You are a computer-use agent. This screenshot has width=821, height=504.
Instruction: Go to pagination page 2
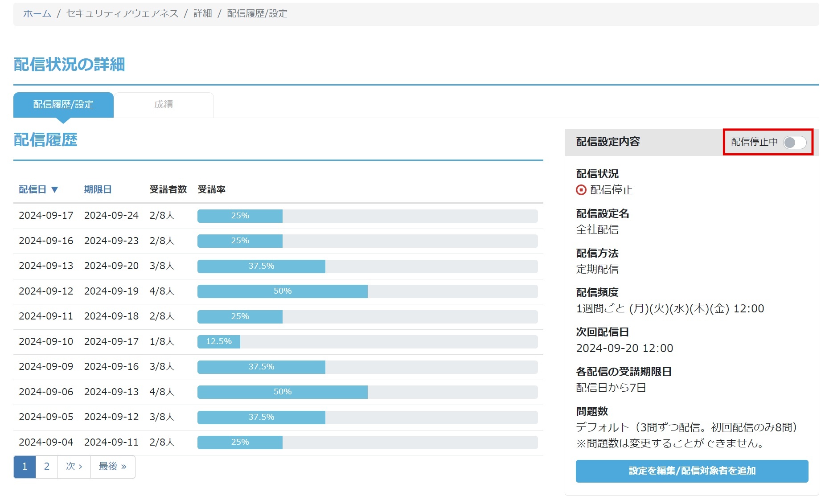point(47,467)
